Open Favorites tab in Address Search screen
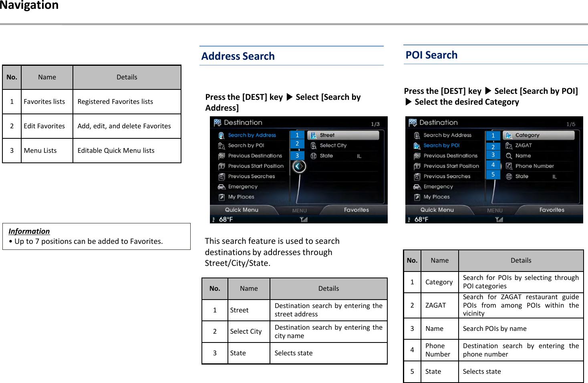This screenshot has height=383, width=588. (356, 210)
